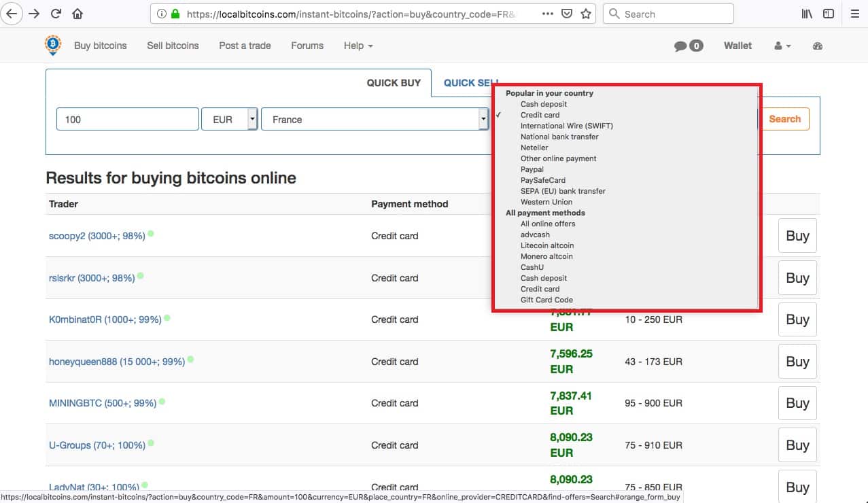The height and width of the screenshot is (503, 868).
Task: Select Other online payment option
Action: 558,158
